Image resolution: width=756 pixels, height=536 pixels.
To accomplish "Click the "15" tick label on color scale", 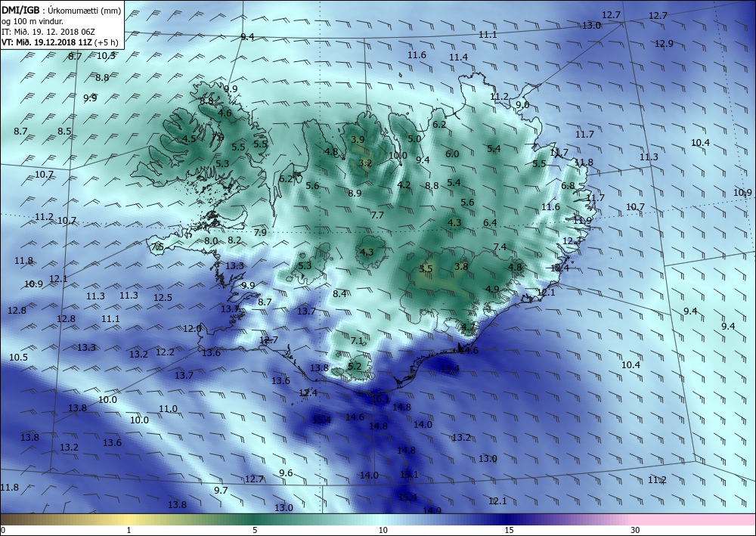I will click(x=509, y=530).
